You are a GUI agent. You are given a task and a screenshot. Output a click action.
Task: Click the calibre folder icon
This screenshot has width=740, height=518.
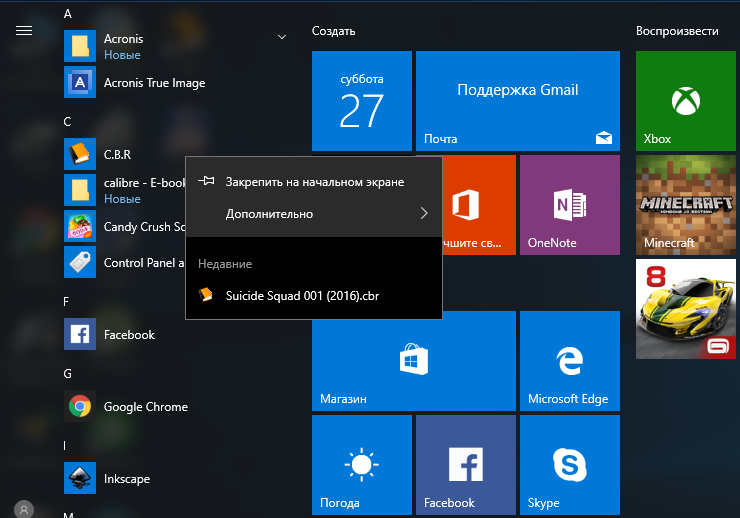[80, 190]
